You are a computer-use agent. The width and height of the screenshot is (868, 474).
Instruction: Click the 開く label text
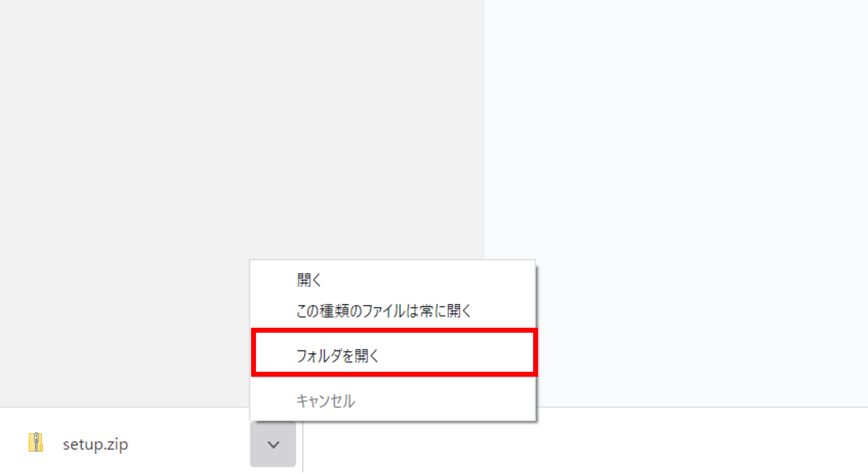tap(309, 280)
